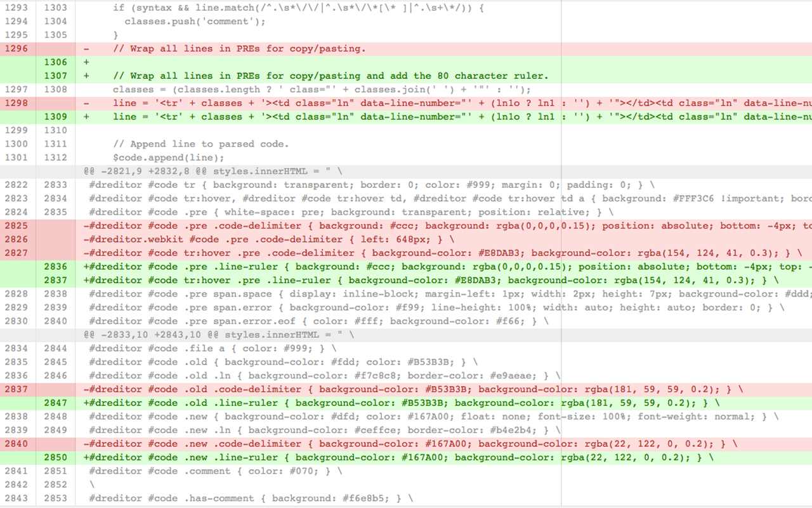Click old line number 1296
Image resolution: width=812 pixels, height=508 pixels.
16,48
